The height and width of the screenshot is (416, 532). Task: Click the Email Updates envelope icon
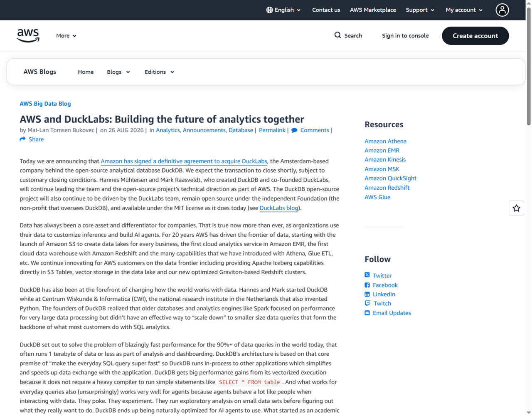pos(367,313)
